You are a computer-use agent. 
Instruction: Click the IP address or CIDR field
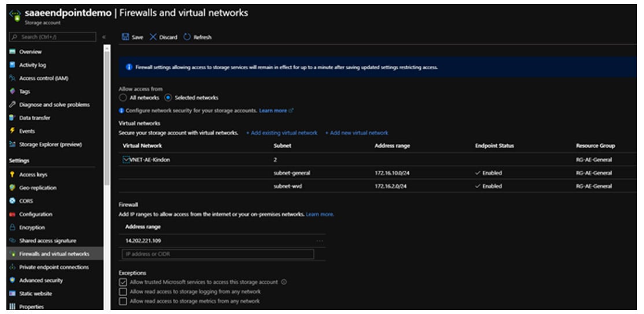pyautogui.click(x=217, y=254)
